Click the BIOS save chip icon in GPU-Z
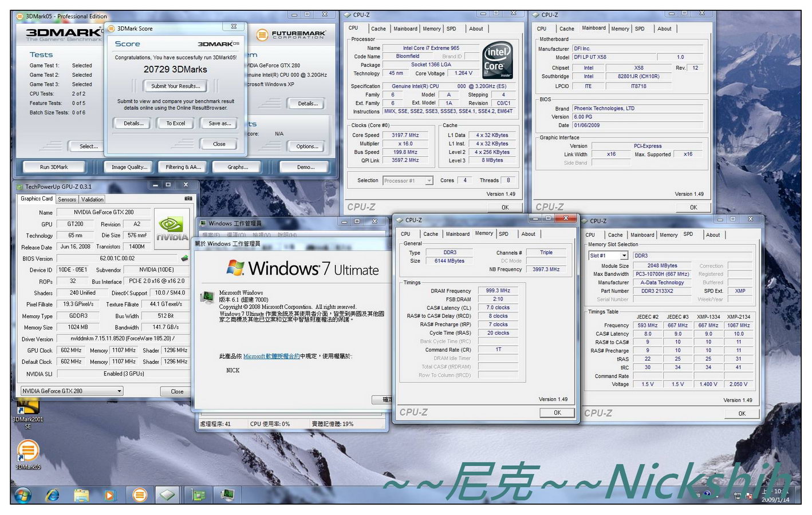The height and width of the screenshot is (515, 812). pos(184,258)
